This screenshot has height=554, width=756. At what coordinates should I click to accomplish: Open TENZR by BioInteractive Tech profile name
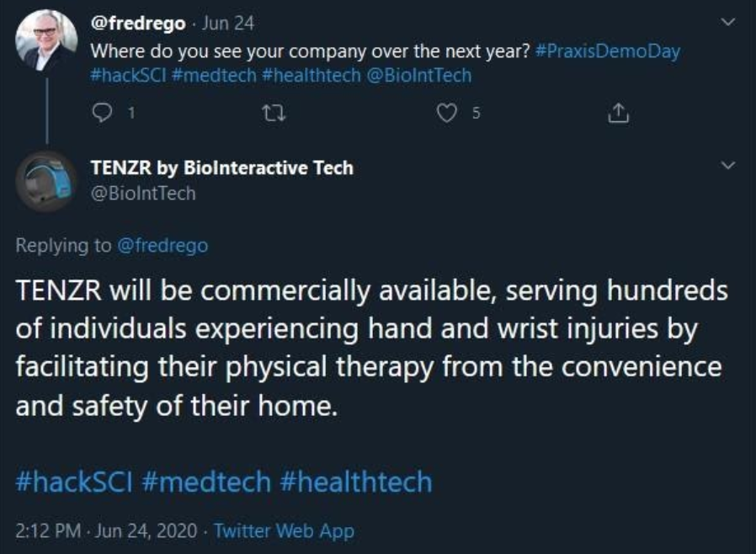[221, 168]
